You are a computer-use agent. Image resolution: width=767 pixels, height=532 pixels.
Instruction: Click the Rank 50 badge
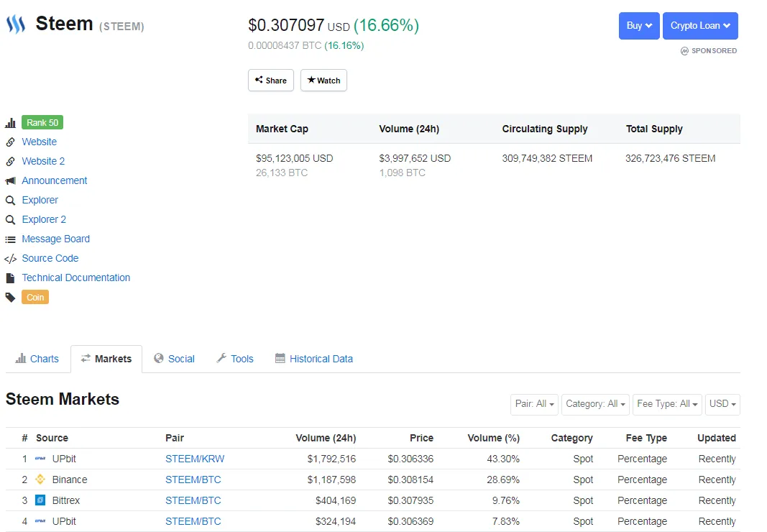(x=42, y=122)
